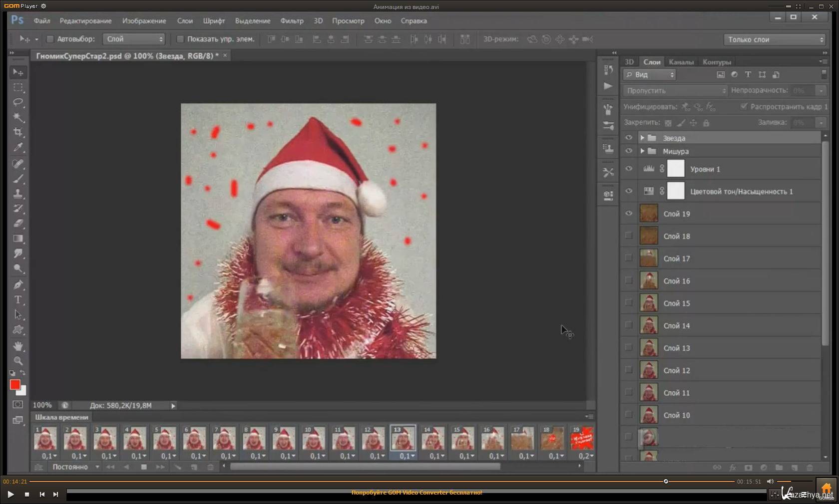The height and width of the screenshot is (504, 839).
Task: Select the Horizontal Type tool
Action: click(18, 299)
